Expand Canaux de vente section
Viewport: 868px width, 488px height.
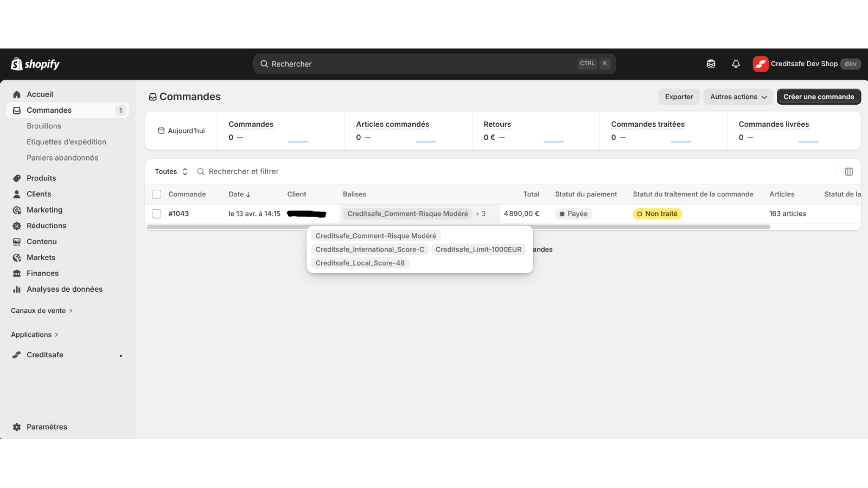42,311
